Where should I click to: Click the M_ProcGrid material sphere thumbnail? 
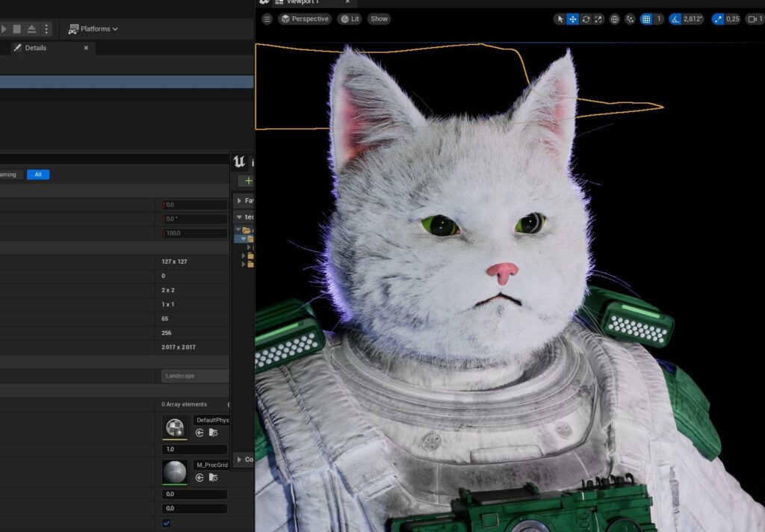point(175,471)
